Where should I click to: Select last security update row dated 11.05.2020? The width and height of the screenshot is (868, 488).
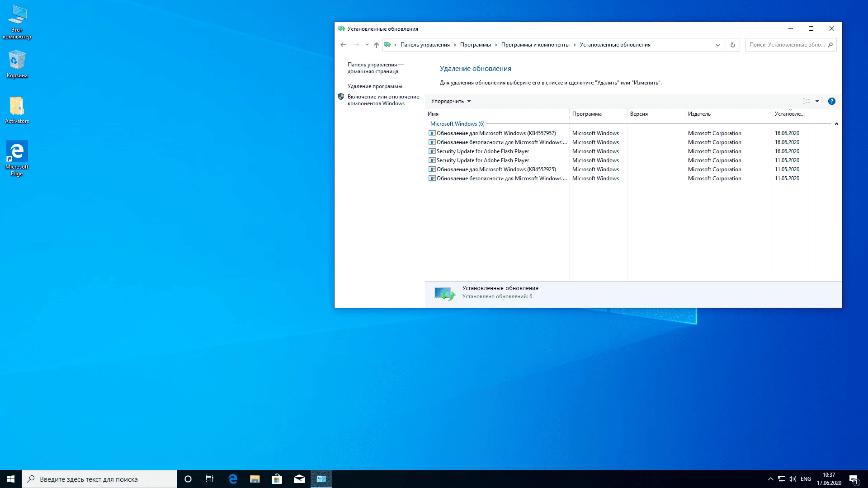coord(617,178)
